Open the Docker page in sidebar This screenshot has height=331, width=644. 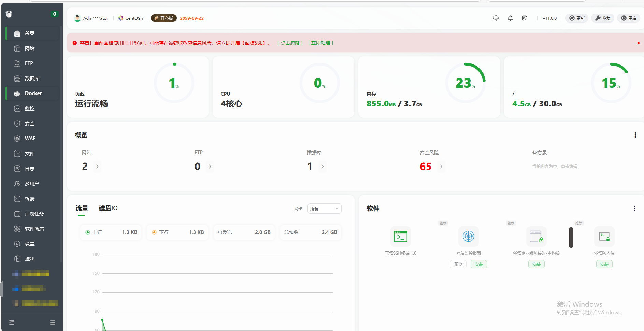[33, 93]
